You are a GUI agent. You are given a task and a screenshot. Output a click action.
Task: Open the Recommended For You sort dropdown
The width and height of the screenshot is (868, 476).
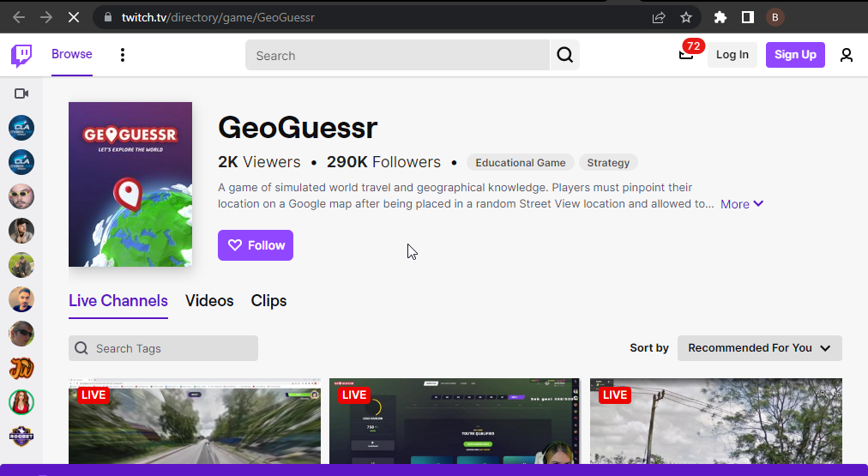point(760,348)
